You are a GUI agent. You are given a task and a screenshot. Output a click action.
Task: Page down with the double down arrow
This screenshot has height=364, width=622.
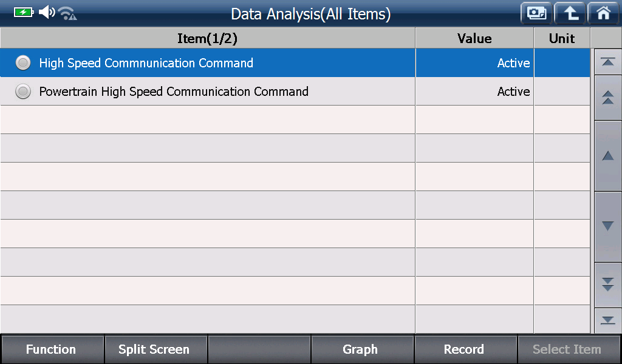pyautogui.click(x=607, y=285)
